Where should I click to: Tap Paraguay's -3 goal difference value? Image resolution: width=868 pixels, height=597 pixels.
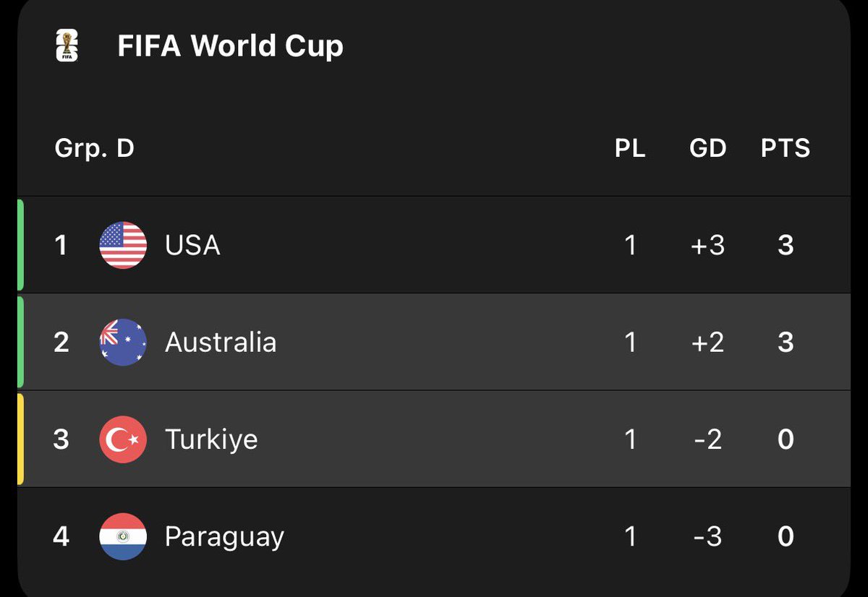tap(707, 536)
